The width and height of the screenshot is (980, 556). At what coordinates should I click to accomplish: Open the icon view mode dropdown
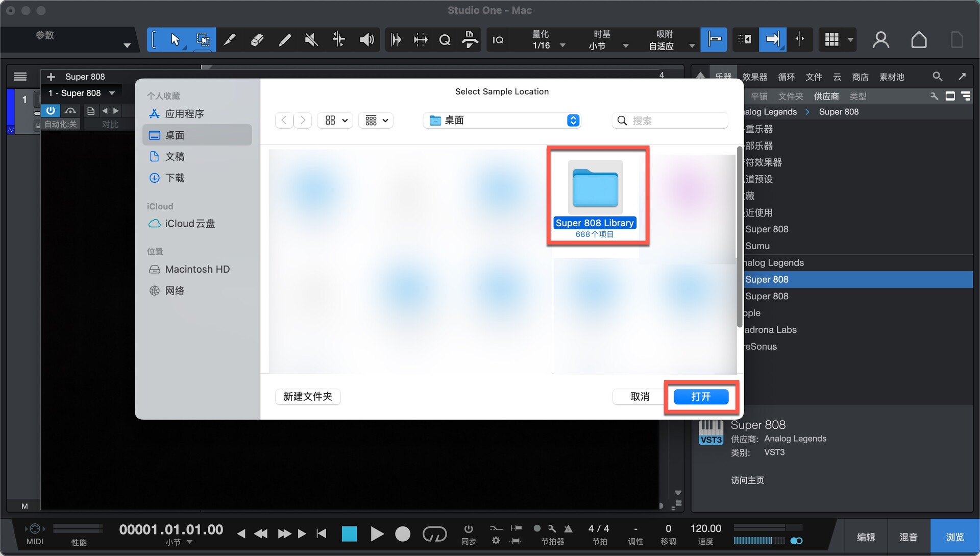click(335, 120)
